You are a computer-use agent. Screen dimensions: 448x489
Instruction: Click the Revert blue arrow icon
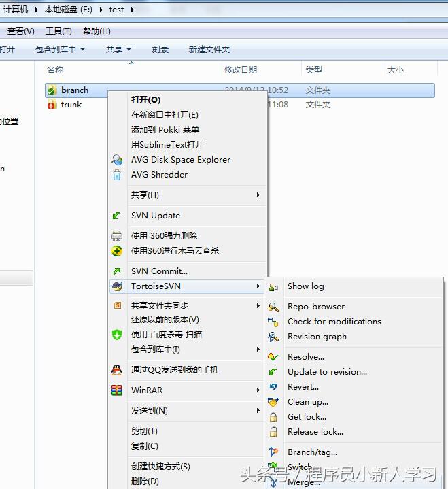click(273, 387)
